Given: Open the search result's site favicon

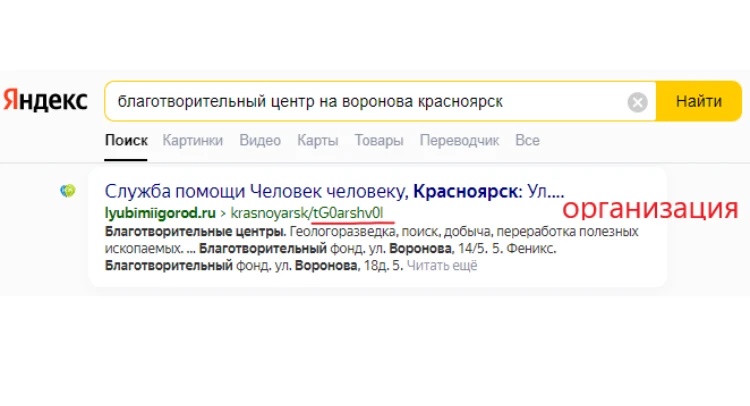Looking at the screenshot, I should coord(68,191).
